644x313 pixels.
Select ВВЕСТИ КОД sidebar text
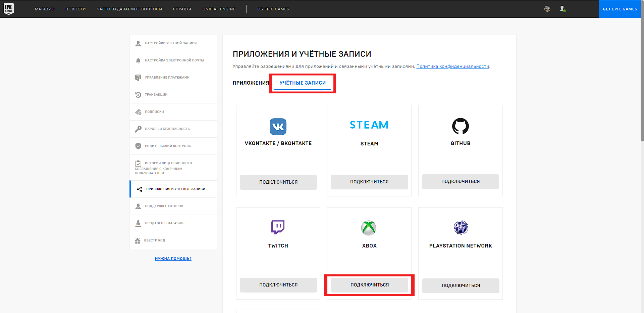pyautogui.click(x=155, y=240)
